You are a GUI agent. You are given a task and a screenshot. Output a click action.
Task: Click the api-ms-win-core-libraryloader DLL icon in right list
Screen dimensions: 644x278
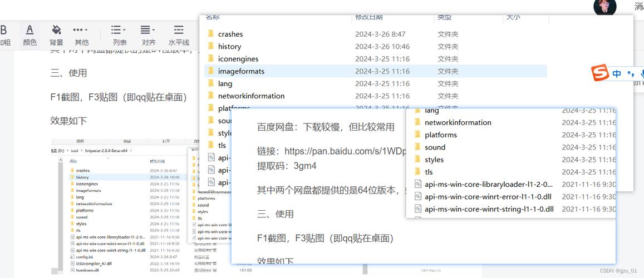tap(417, 184)
